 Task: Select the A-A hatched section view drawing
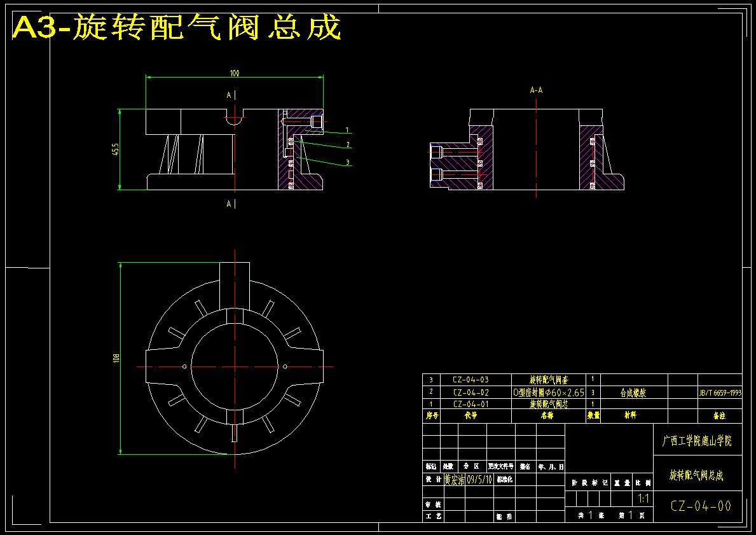(x=527, y=149)
